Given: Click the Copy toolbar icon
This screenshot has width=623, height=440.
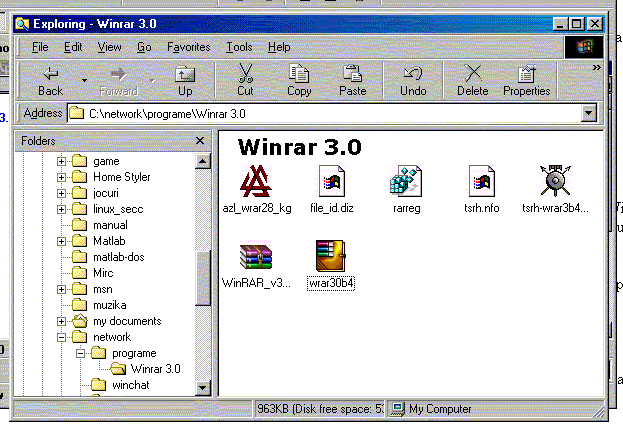Looking at the screenshot, I should point(299,80).
